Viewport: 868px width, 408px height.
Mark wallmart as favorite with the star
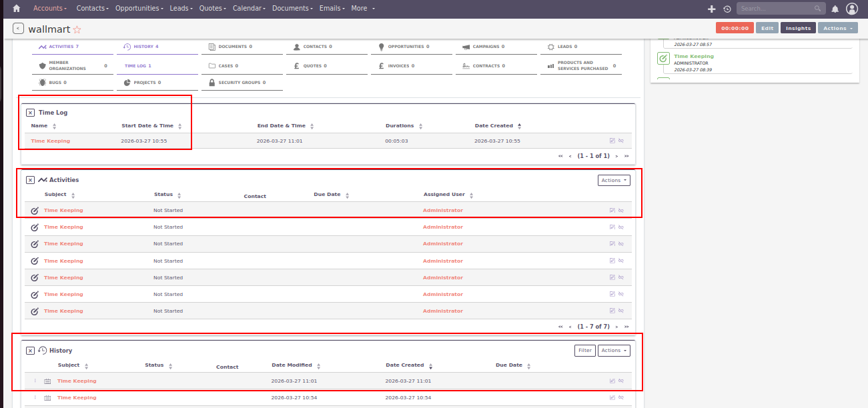click(77, 29)
